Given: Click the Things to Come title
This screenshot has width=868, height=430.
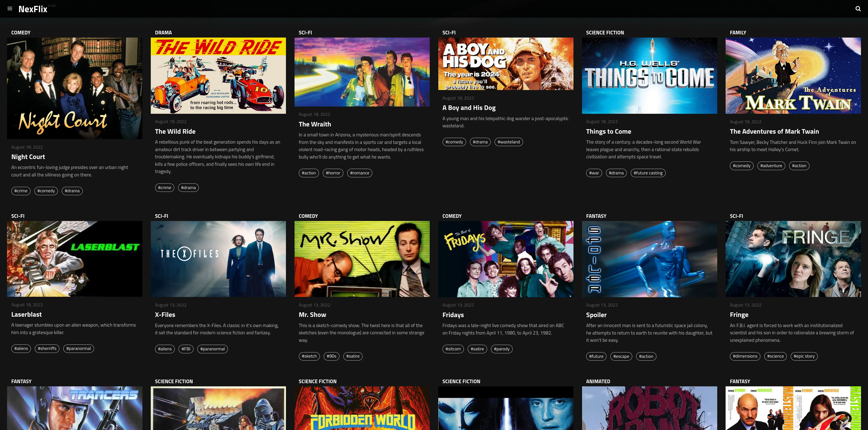Looking at the screenshot, I should click(x=609, y=131).
